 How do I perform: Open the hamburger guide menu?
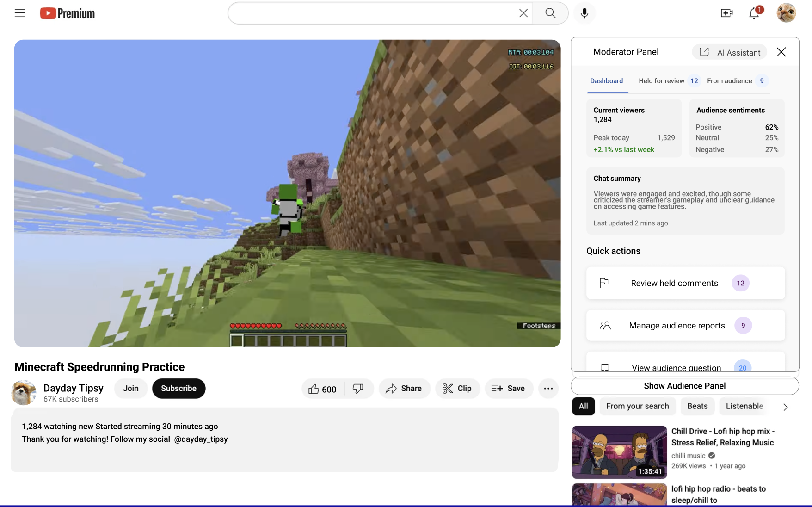pyautogui.click(x=20, y=13)
